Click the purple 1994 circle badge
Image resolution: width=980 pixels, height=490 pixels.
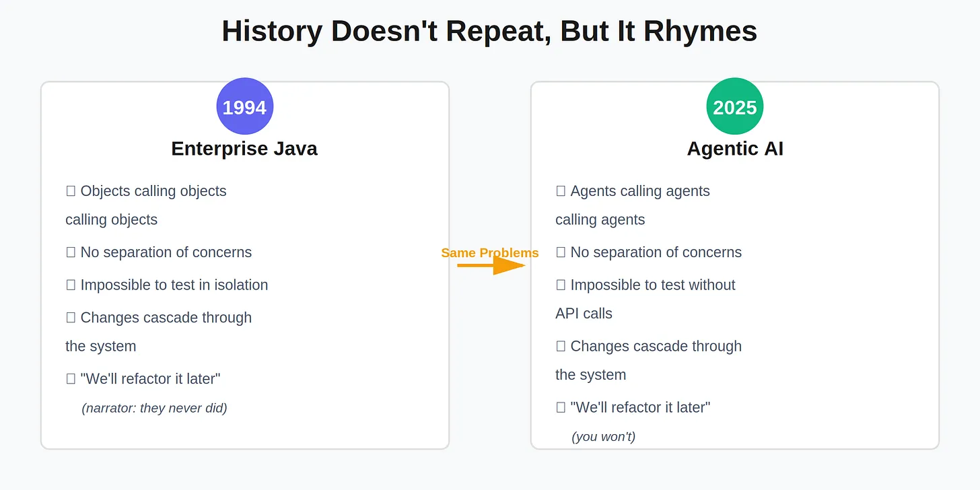(x=244, y=106)
